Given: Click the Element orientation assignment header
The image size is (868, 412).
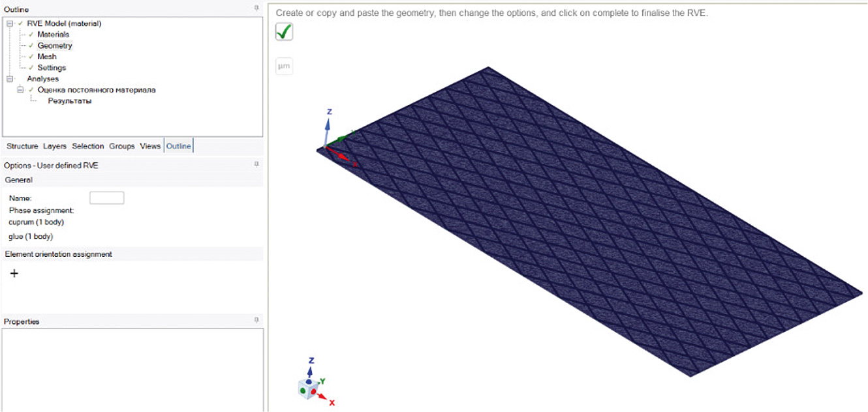Looking at the screenshot, I should [132, 254].
